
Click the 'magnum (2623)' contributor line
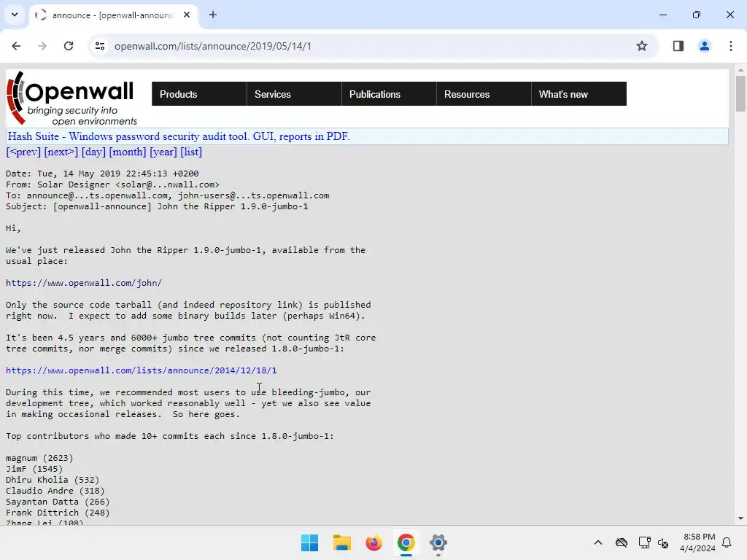point(39,458)
